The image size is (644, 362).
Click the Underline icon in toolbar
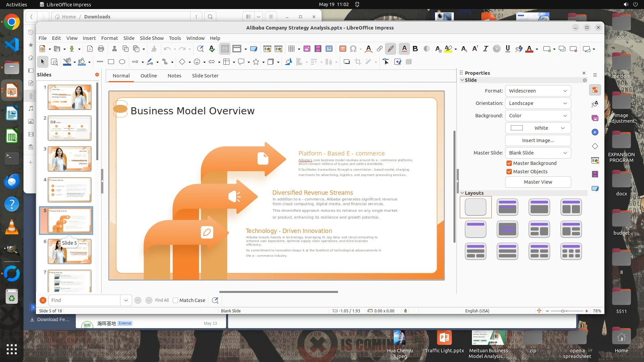click(x=507, y=49)
